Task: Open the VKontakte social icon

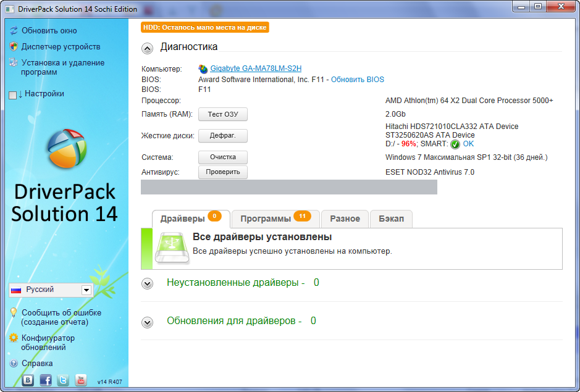Action: pos(28,380)
